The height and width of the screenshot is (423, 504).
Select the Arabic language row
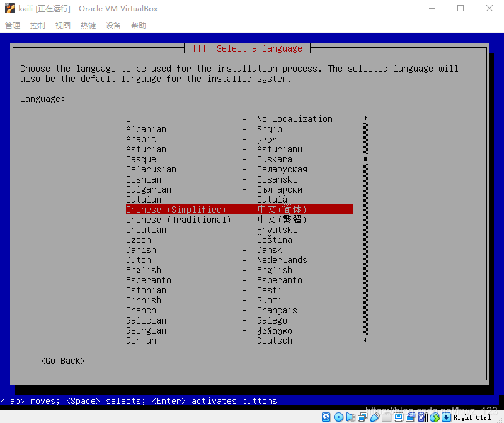[239, 139]
